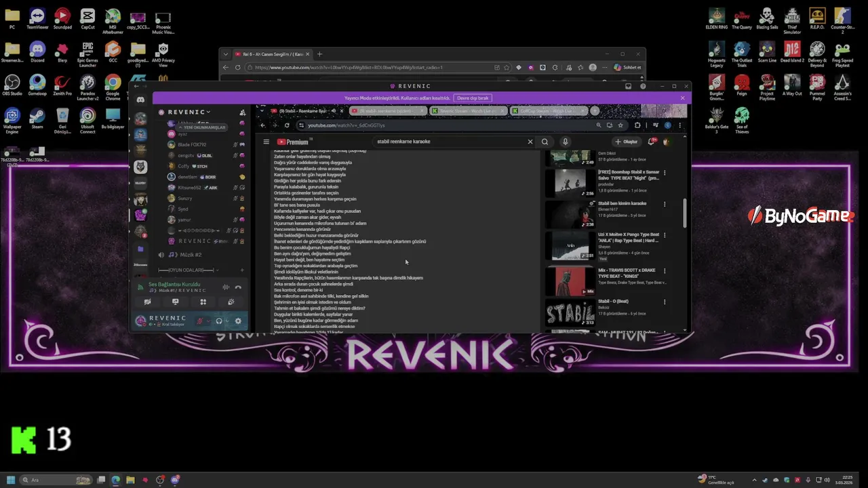Open Discord activities launcher icon
The height and width of the screenshot is (488, 868).
tap(203, 302)
